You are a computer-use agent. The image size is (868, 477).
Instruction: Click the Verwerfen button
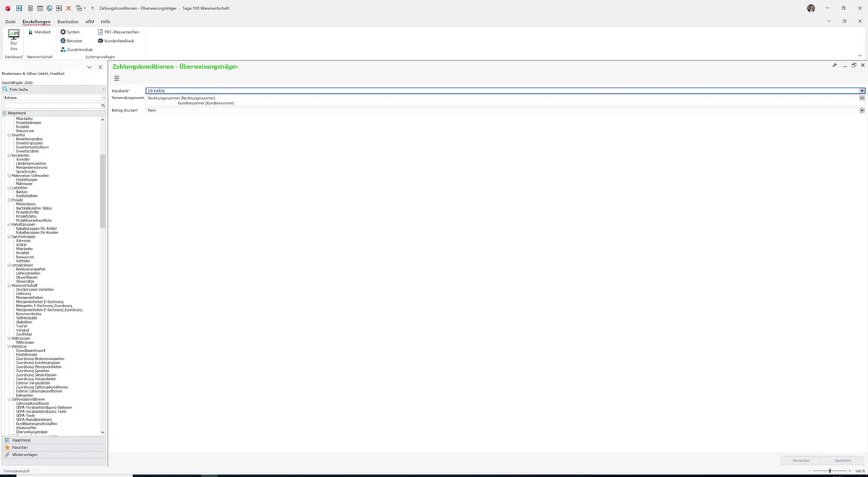pos(801,460)
